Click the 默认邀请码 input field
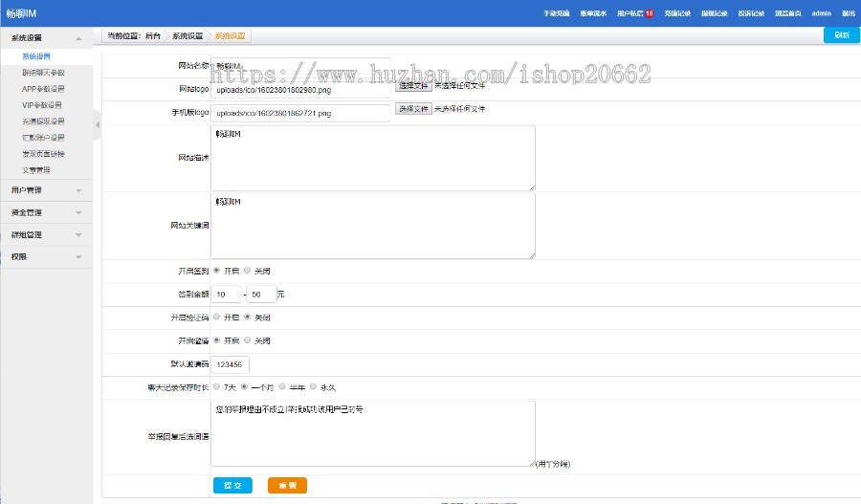The height and width of the screenshot is (504, 861). pyautogui.click(x=230, y=364)
